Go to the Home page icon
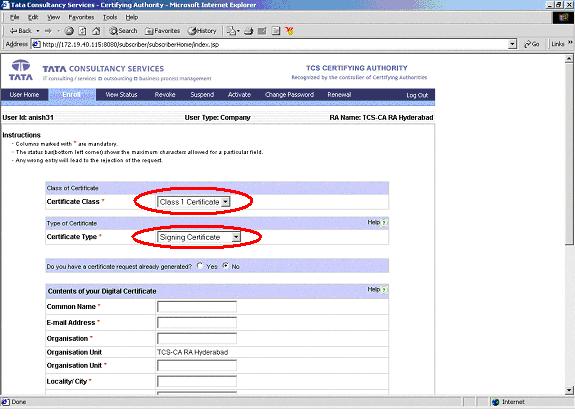575x418 pixels. [96, 31]
